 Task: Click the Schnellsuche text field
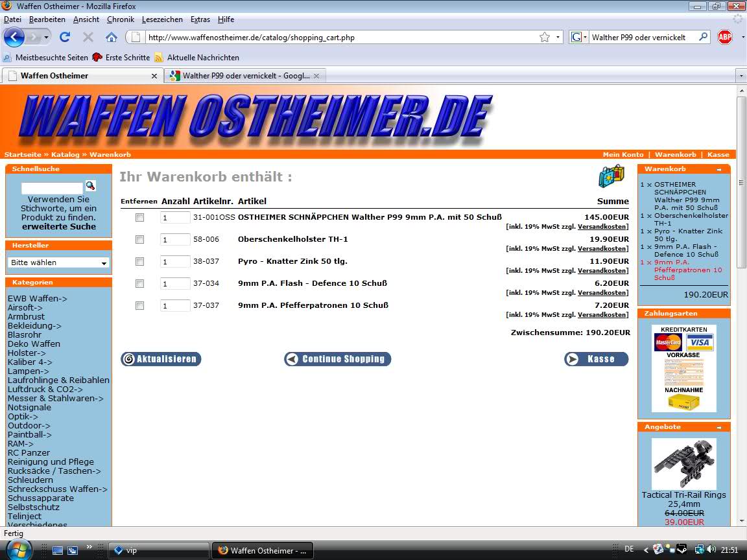point(53,187)
